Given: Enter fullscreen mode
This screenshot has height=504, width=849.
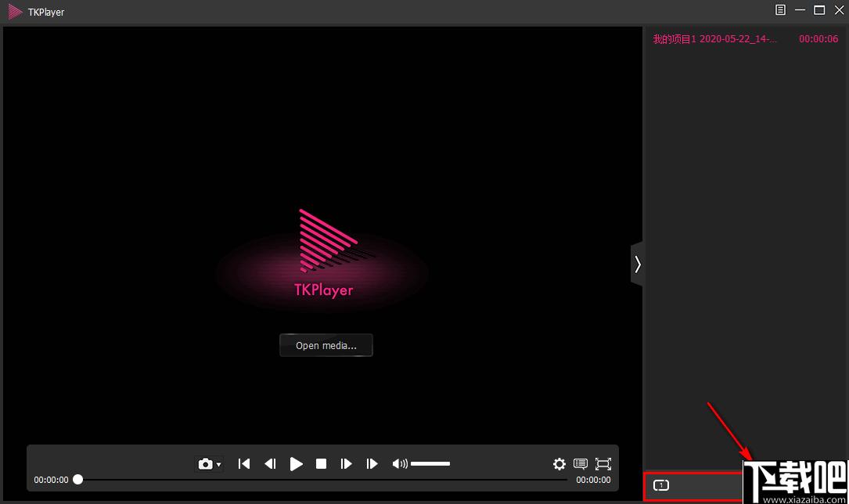Looking at the screenshot, I should point(603,464).
